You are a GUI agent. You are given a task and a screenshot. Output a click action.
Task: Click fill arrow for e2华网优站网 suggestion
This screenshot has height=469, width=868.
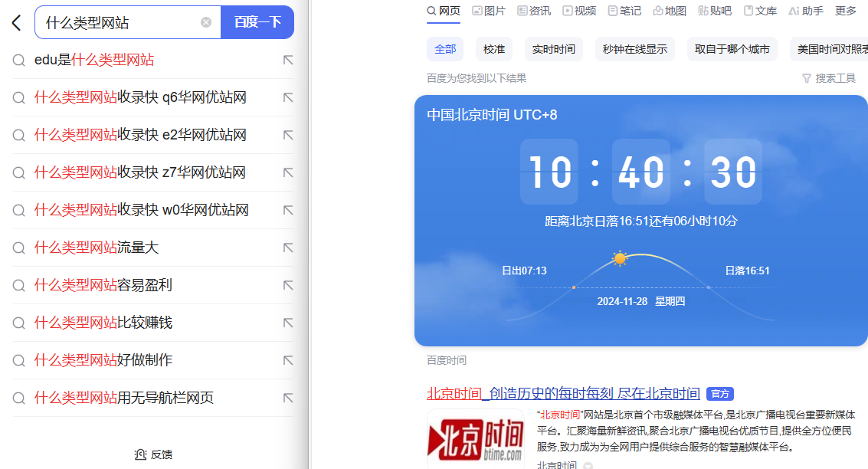click(x=288, y=135)
